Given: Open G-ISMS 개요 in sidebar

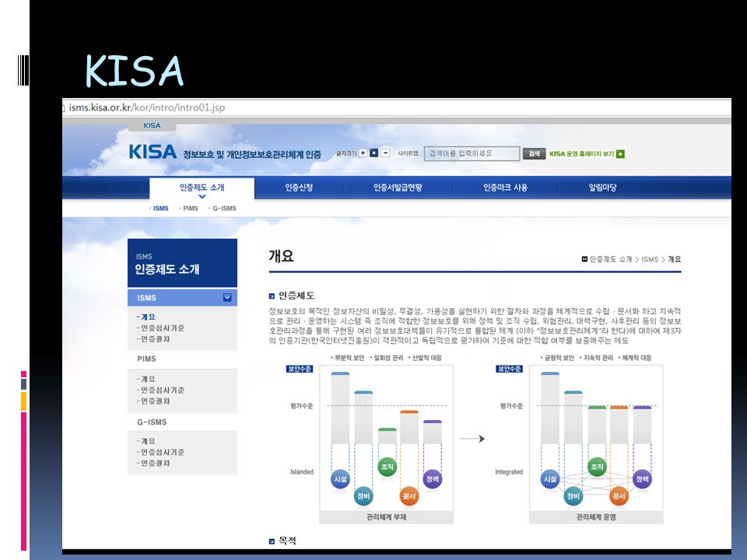Looking at the screenshot, I should (148, 441).
